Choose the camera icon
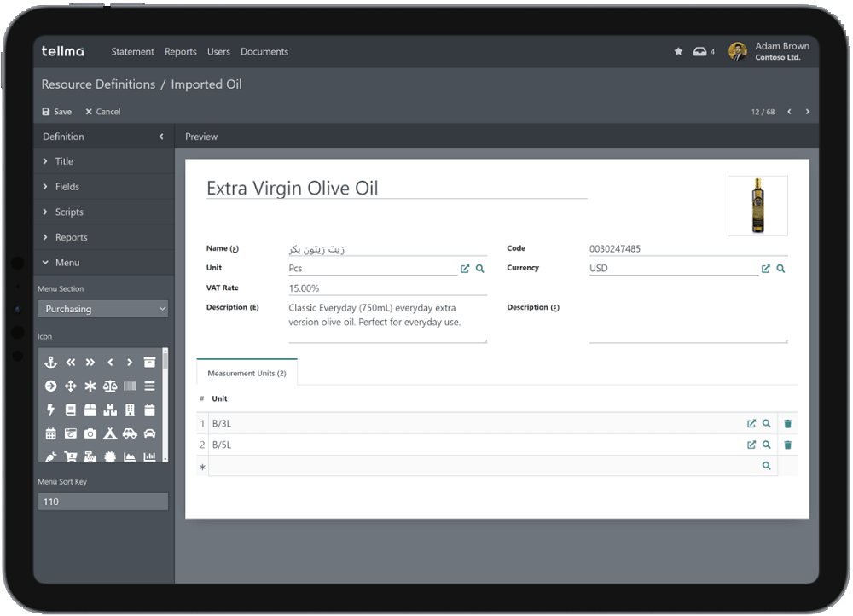Image resolution: width=853 pixels, height=616 pixels. 90,433
